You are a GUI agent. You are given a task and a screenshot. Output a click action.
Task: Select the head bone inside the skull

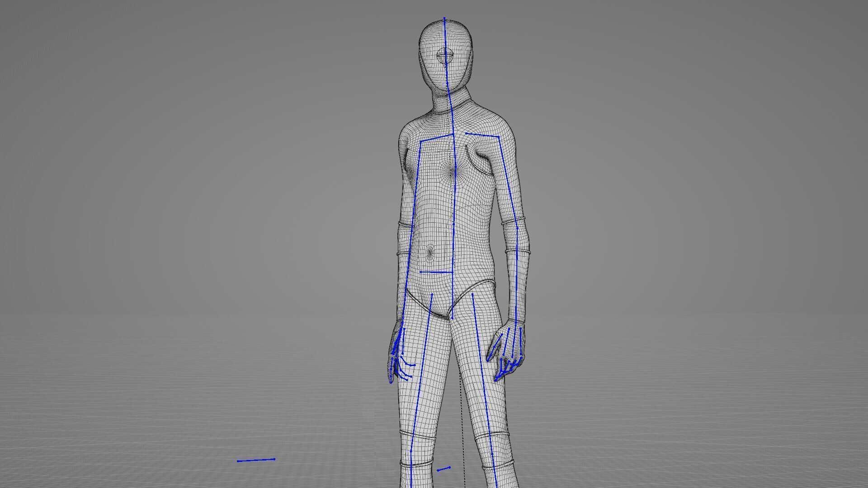tap(445, 51)
